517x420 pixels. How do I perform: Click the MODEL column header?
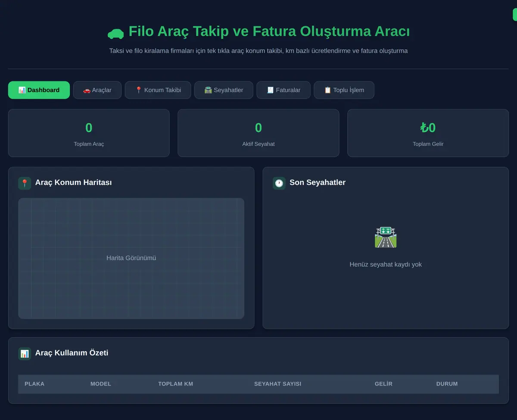coord(101,384)
